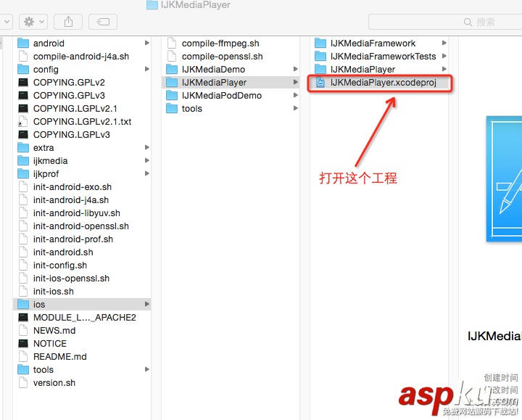The height and width of the screenshot is (420, 522).
Task: Click tools folder icon in first column
Action: click(23, 369)
